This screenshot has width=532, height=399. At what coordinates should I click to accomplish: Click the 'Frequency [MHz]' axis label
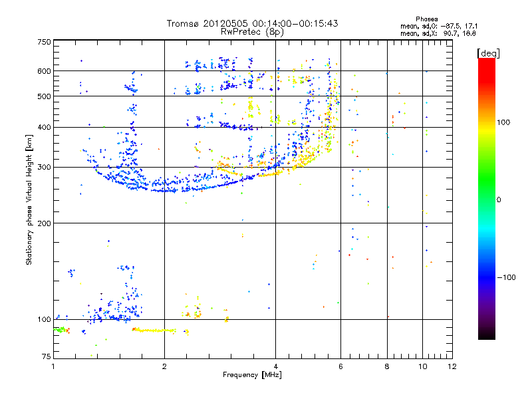coord(252,375)
